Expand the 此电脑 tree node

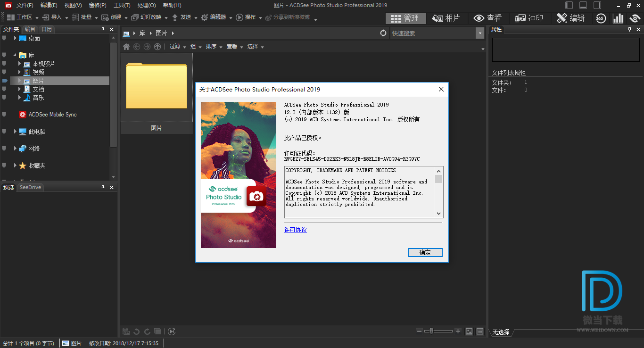15,132
